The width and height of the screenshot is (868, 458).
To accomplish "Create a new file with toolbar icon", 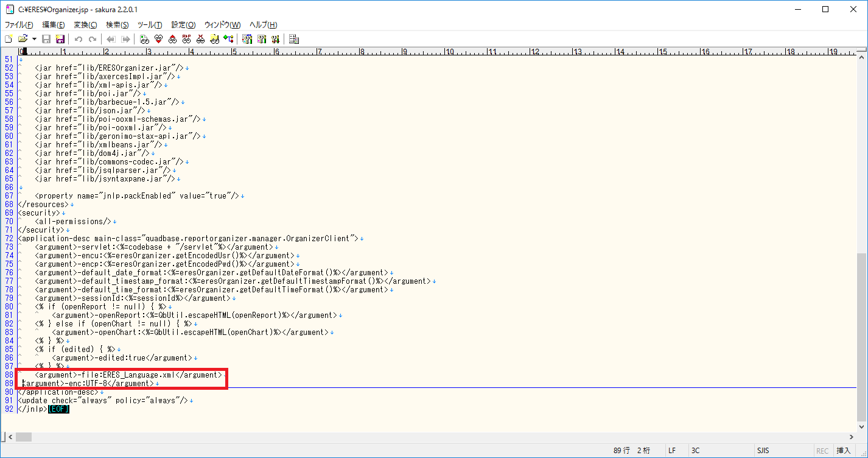I will tap(9, 39).
